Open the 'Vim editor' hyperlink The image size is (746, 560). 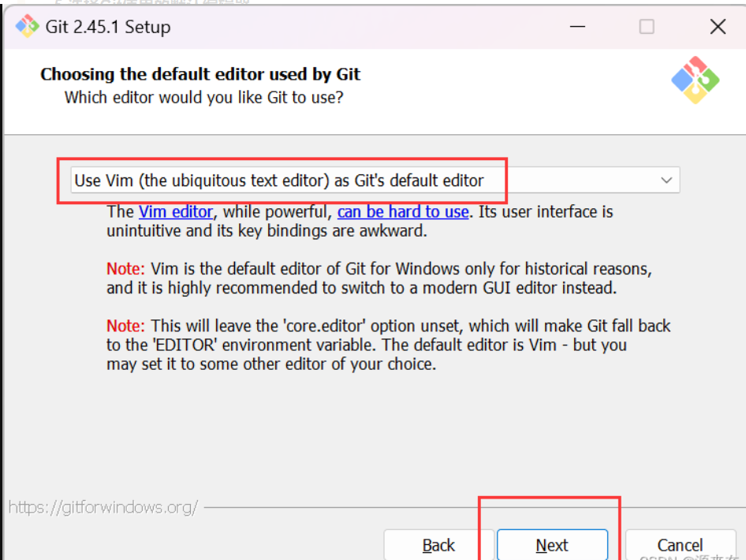pos(176,211)
